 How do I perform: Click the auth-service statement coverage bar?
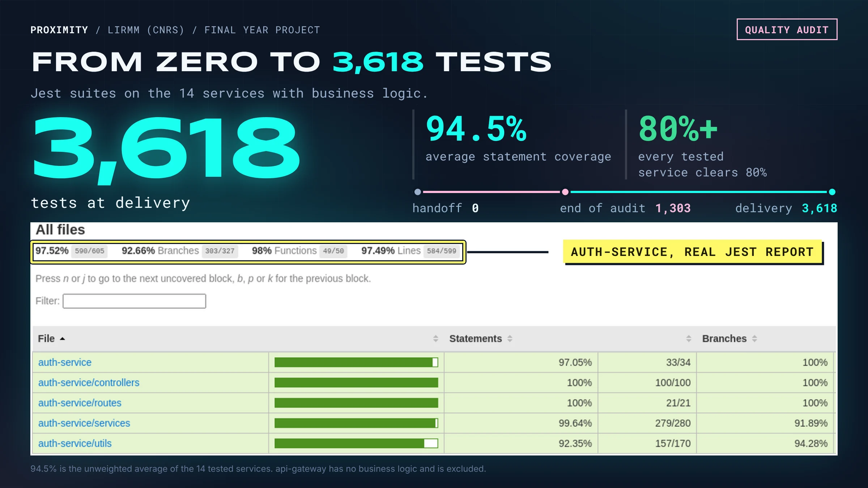pos(356,362)
